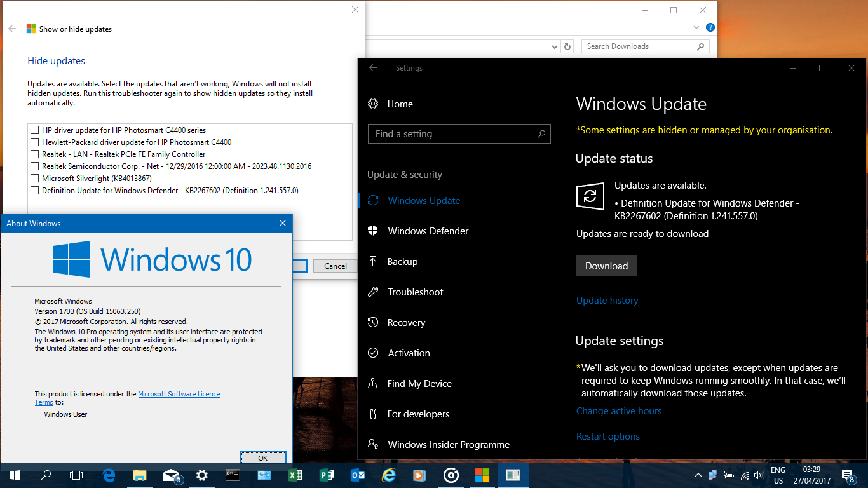This screenshot has height=488, width=868.
Task: Click the network computers tray icon
Action: 713,475
